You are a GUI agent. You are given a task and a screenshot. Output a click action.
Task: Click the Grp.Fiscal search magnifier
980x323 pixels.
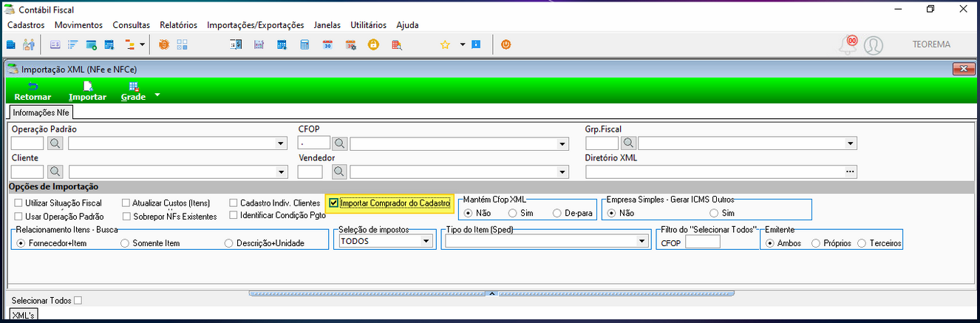pyautogui.click(x=627, y=143)
